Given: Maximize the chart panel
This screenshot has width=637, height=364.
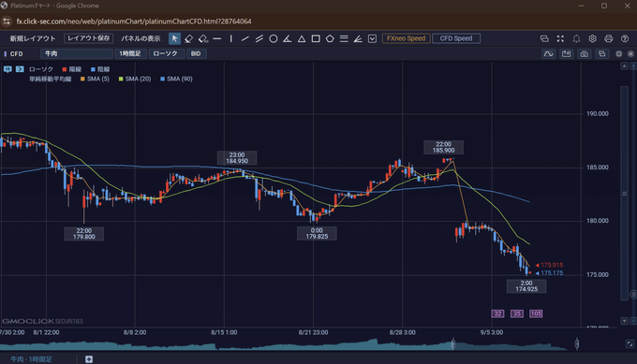Looking at the screenshot, I should tap(618, 53).
